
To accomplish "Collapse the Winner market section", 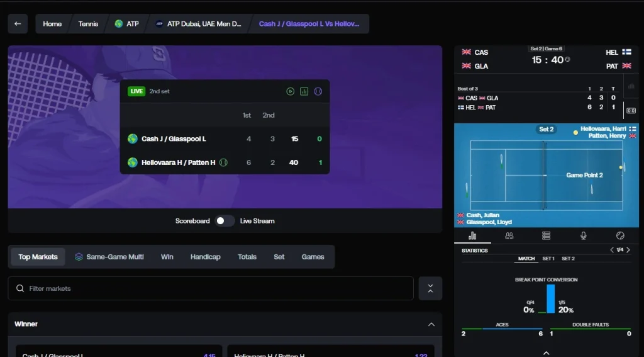I will pyautogui.click(x=431, y=324).
